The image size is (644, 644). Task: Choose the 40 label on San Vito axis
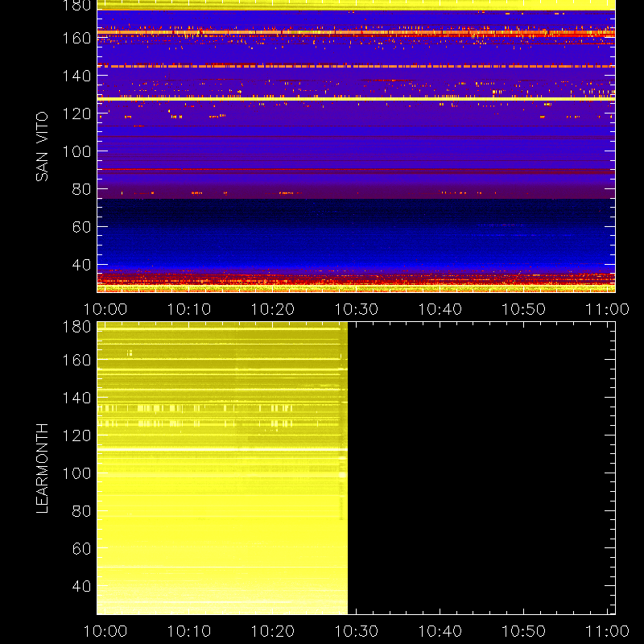[81, 265]
